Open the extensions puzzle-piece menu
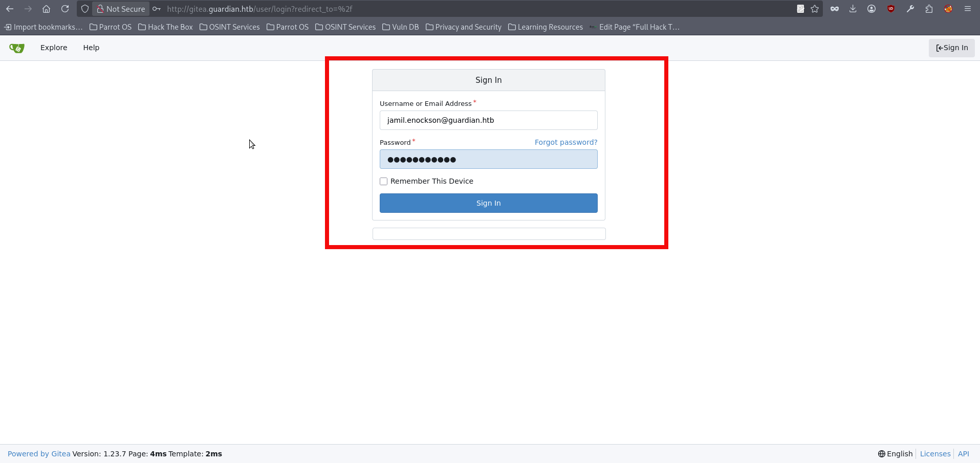 pyautogui.click(x=929, y=9)
